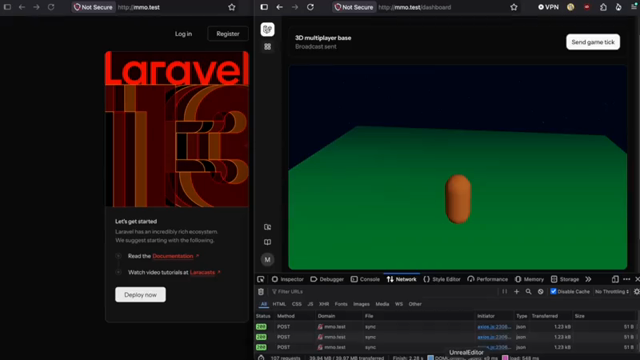The image size is (640, 360).
Task: Filter network requests by HTML
Action: pos(279,304)
